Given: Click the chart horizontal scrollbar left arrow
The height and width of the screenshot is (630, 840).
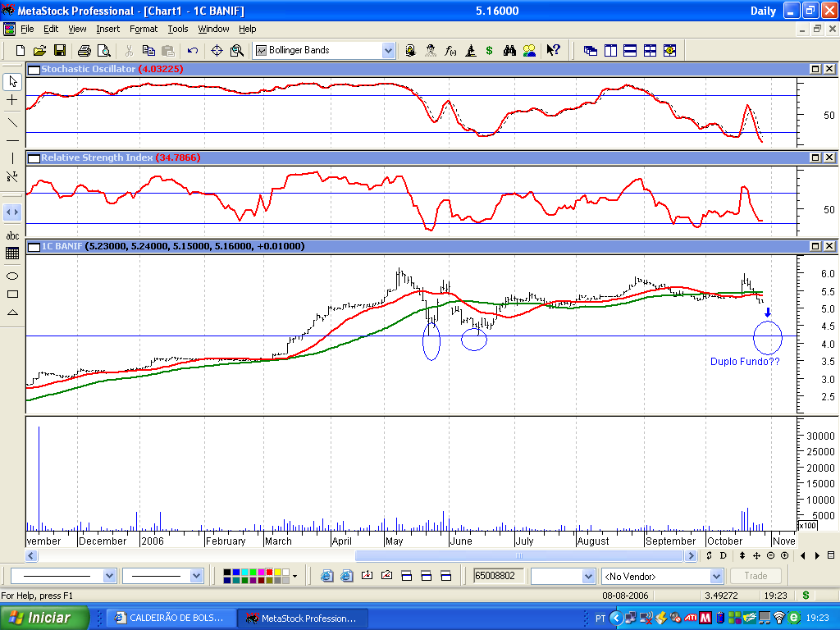Looking at the screenshot, I should click(31, 555).
